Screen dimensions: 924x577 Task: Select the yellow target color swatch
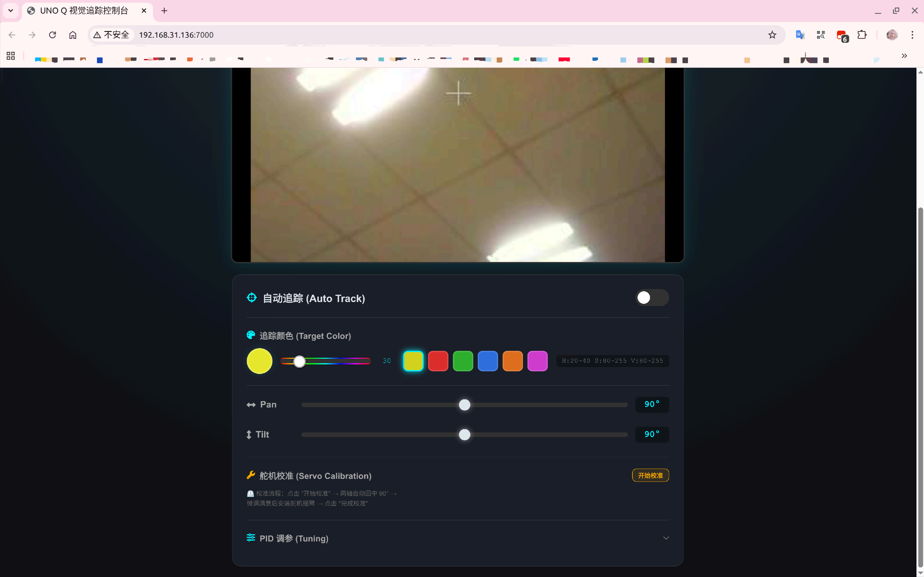point(413,361)
